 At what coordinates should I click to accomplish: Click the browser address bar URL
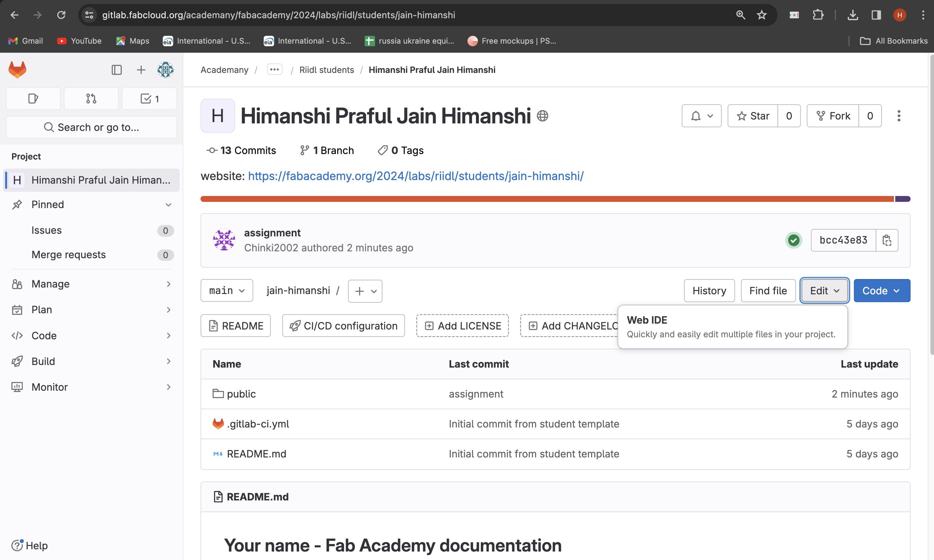278,15
